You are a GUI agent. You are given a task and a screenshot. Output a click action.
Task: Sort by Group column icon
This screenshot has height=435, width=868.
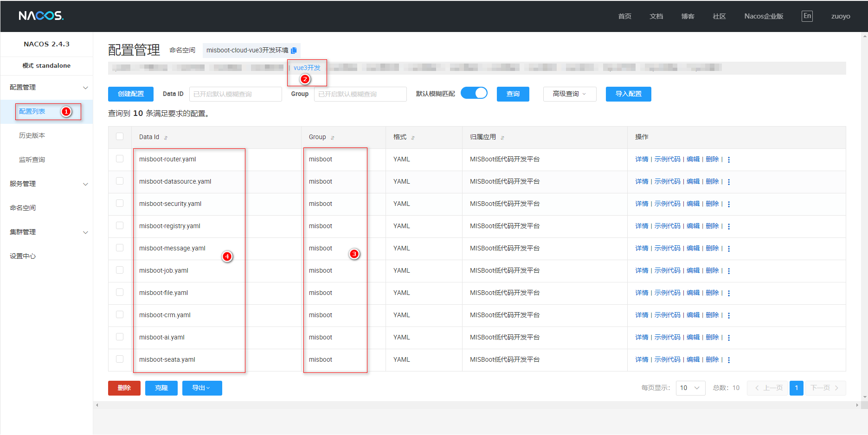pyautogui.click(x=332, y=137)
